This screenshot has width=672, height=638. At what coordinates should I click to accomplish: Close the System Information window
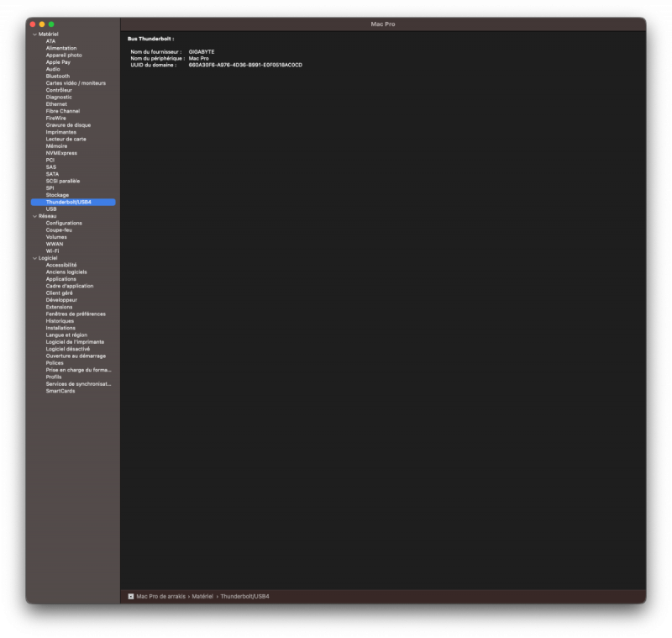pos(33,24)
